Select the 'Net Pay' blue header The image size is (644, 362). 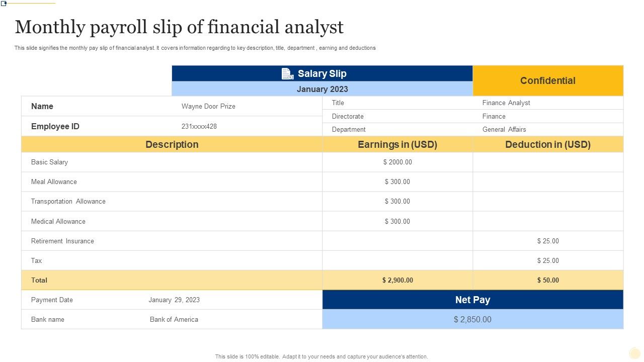[x=472, y=300]
